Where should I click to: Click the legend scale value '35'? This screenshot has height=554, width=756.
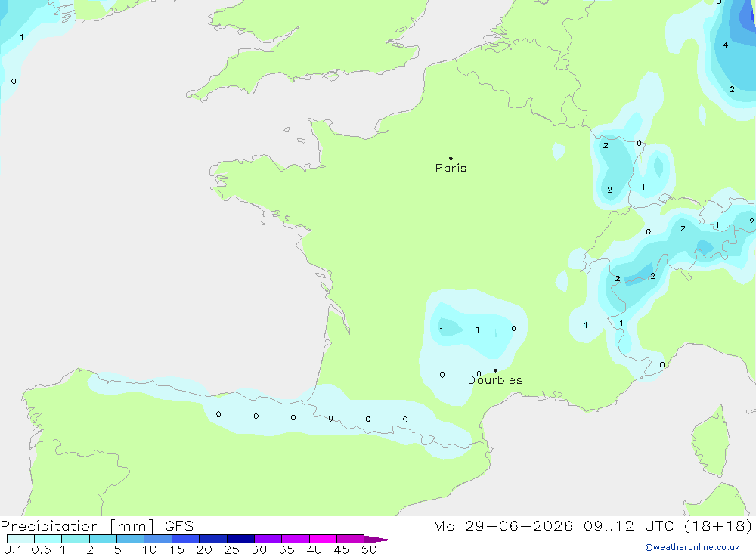tap(287, 549)
